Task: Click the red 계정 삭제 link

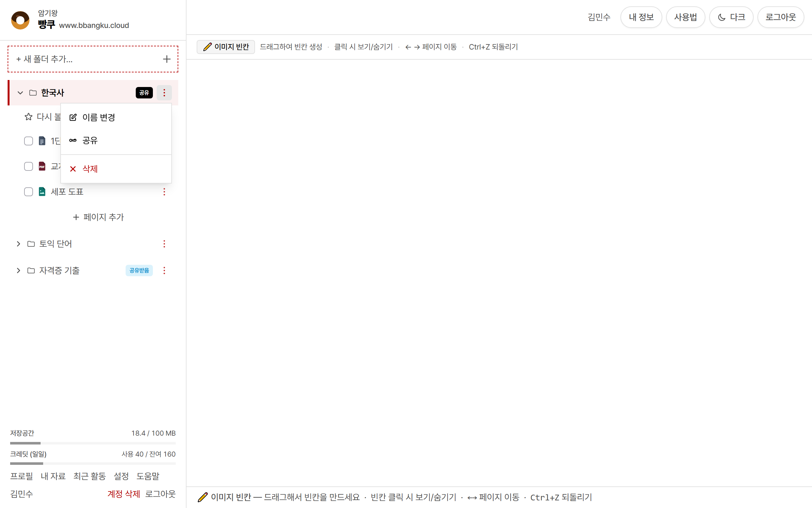Action: click(x=123, y=494)
